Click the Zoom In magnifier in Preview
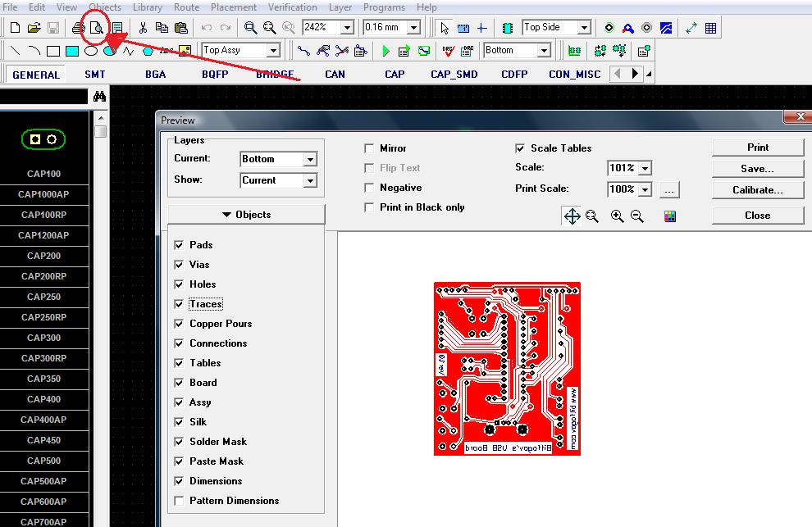812x527 pixels. point(617,216)
